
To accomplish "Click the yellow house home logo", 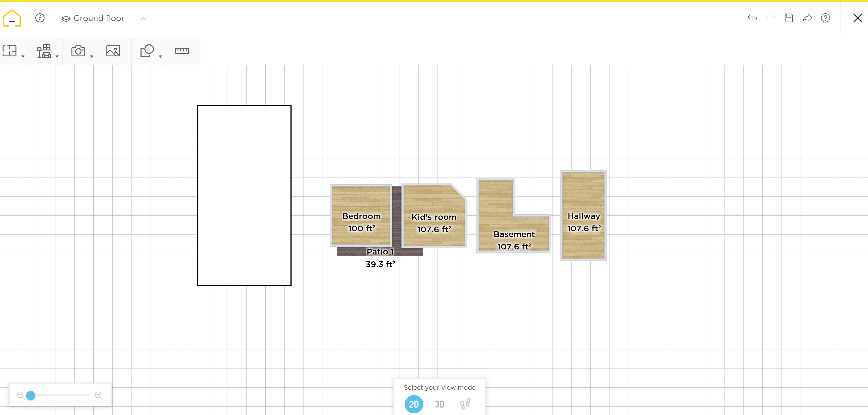I will pyautogui.click(x=12, y=18).
